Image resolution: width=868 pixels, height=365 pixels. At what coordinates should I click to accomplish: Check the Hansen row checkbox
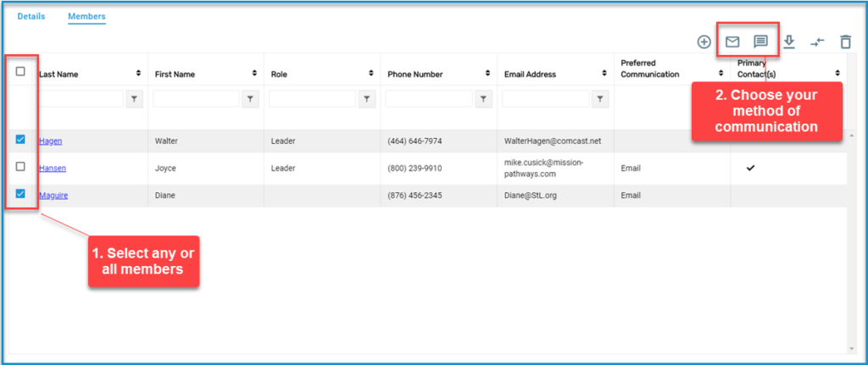(21, 167)
